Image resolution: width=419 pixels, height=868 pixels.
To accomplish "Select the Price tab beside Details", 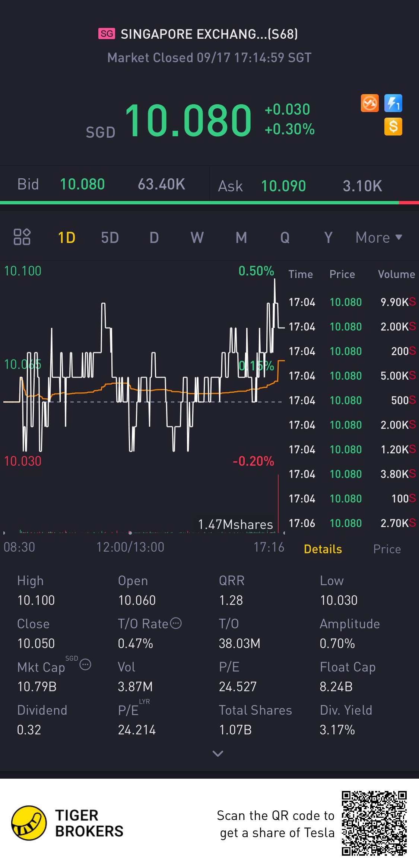I will (387, 549).
